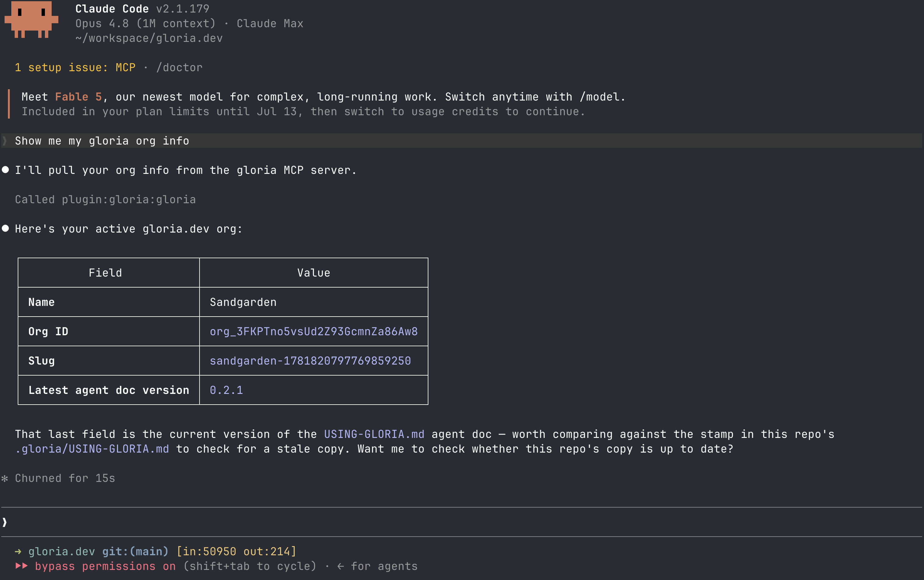Click "USING-GLORIA.md" in "current version of the"

coord(374,434)
